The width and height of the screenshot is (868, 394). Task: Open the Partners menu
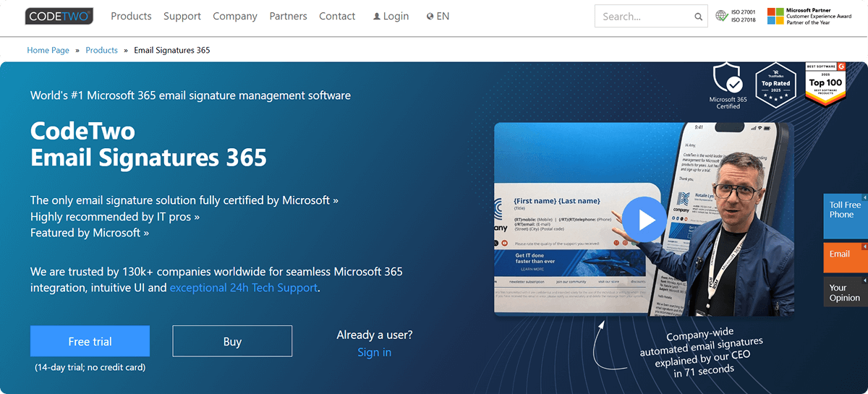(288, 16)
